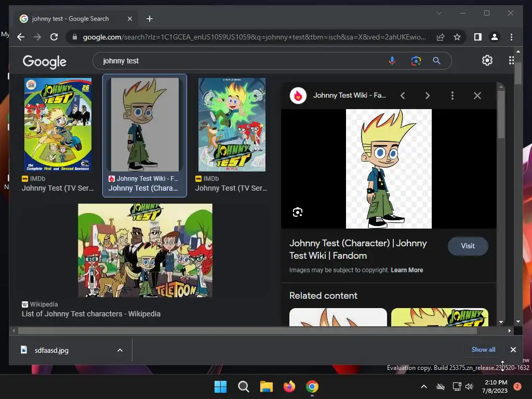Viewport: 532px width, 399px height.
Task: Open preview panel more options menu
Action: pyautogui.click(x=453, y=96)
